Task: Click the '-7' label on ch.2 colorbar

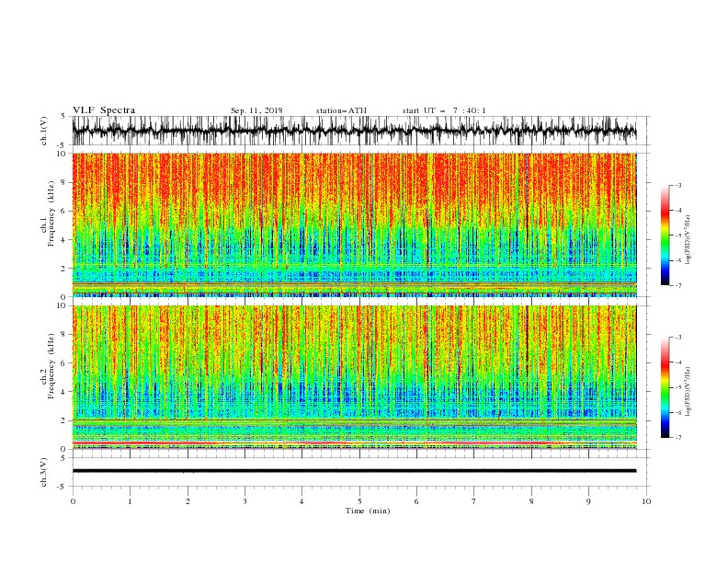Action: pyautogui.click(x=678, y=438)
